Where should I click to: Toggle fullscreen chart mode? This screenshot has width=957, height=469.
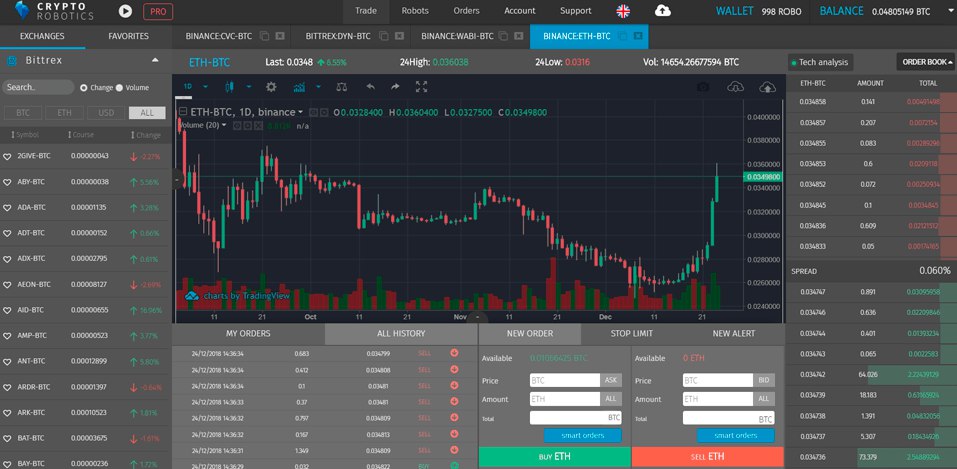click(x=421, y=87)
